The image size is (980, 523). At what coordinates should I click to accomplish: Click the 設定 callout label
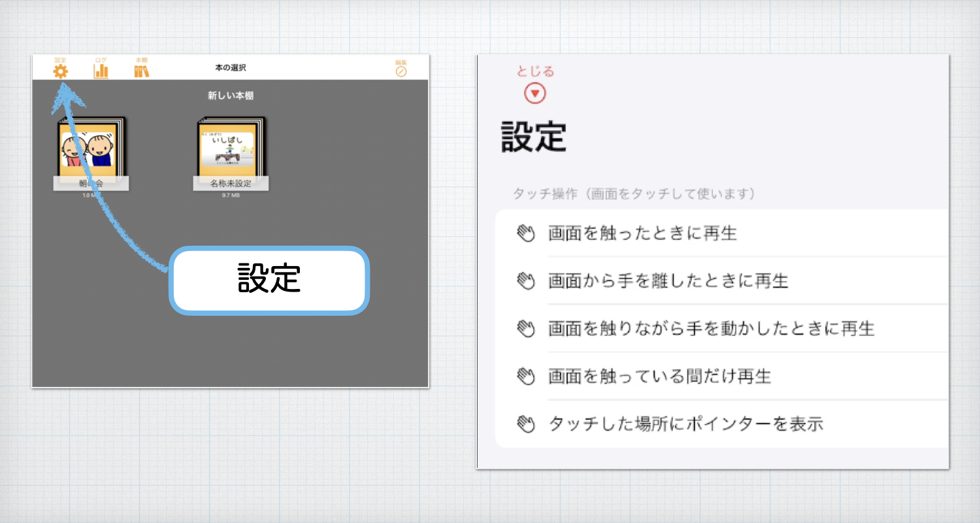pos(268,278)
